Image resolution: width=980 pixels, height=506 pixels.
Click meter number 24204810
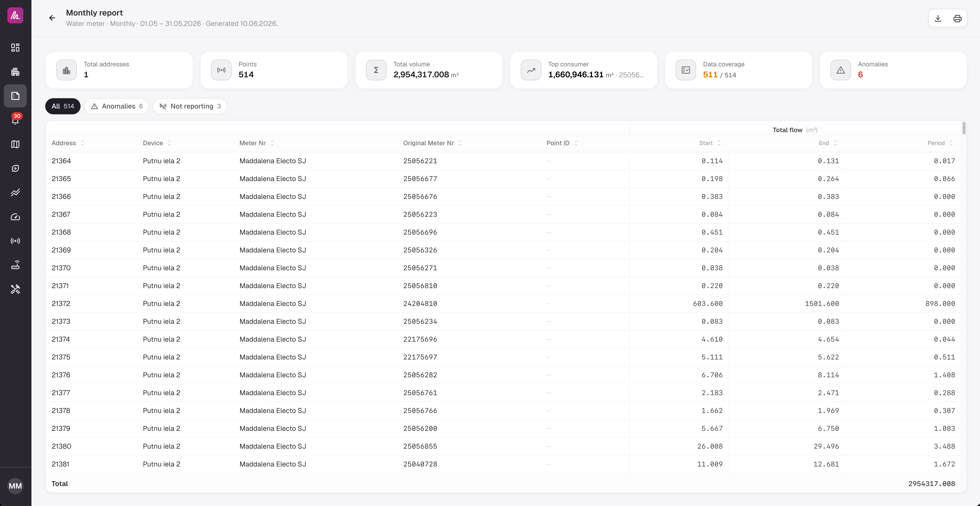(420, 304)
